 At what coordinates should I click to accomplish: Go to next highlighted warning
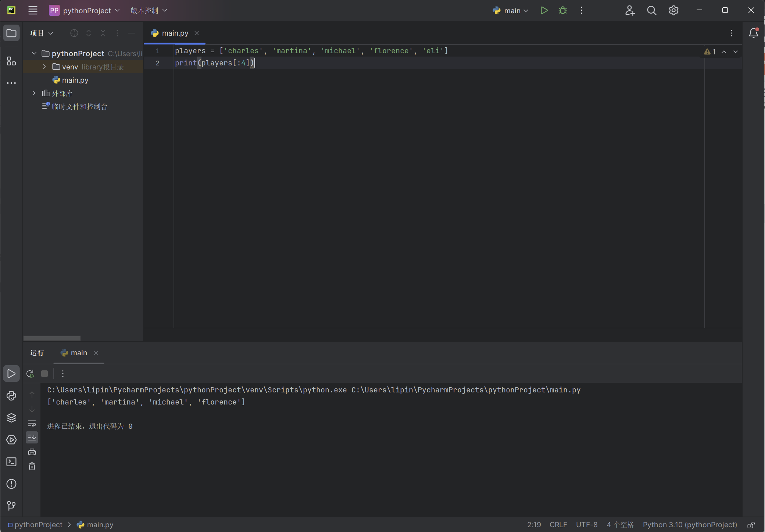click(x=736, y=52)
